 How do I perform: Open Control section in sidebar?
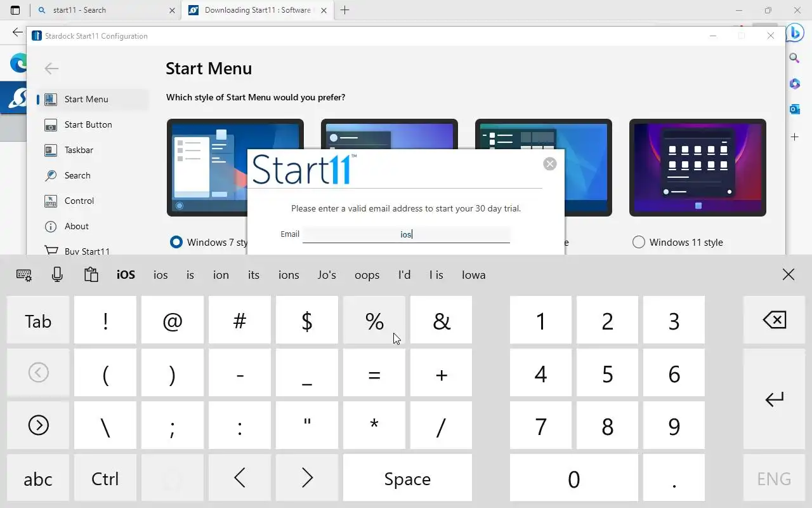[93, 201]
